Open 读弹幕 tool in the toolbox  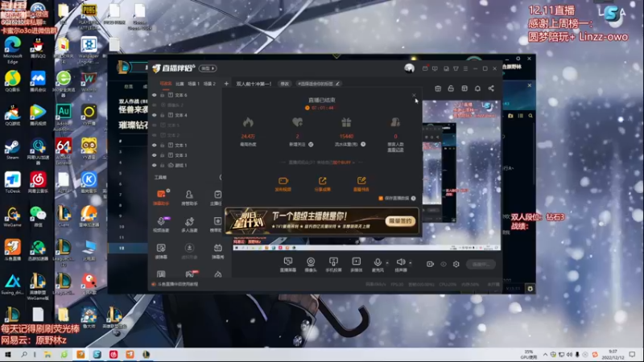pos(160,251)
